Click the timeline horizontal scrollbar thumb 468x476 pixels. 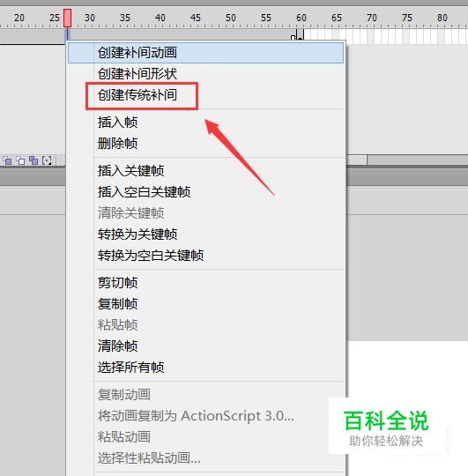point(357,160)
